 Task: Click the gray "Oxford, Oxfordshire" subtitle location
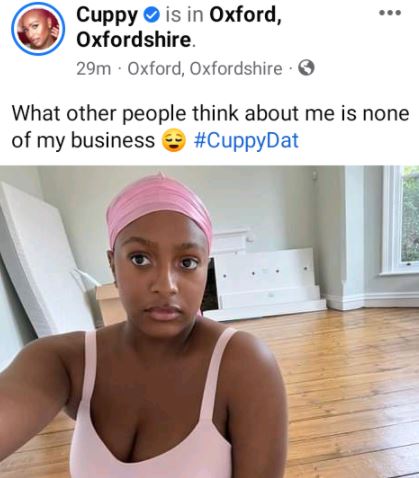pos(205,69)
